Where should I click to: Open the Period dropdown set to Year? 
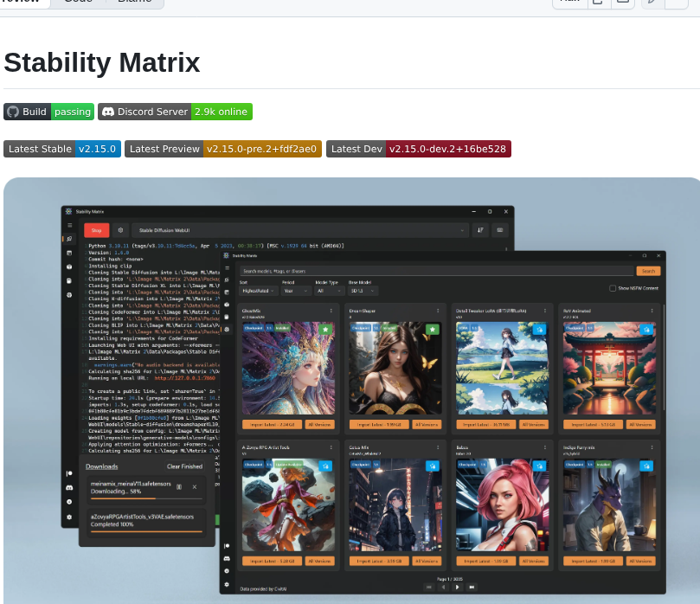pos(296,291)
